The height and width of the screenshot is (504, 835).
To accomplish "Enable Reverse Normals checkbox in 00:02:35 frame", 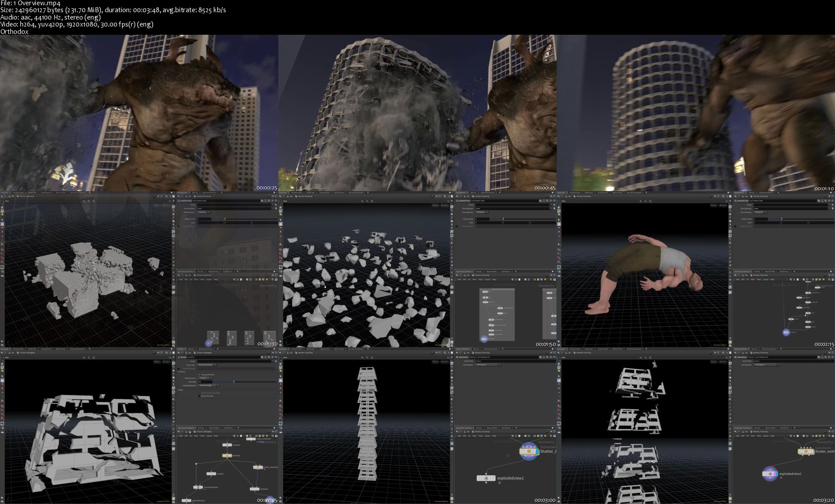I will tap(199, 396).
